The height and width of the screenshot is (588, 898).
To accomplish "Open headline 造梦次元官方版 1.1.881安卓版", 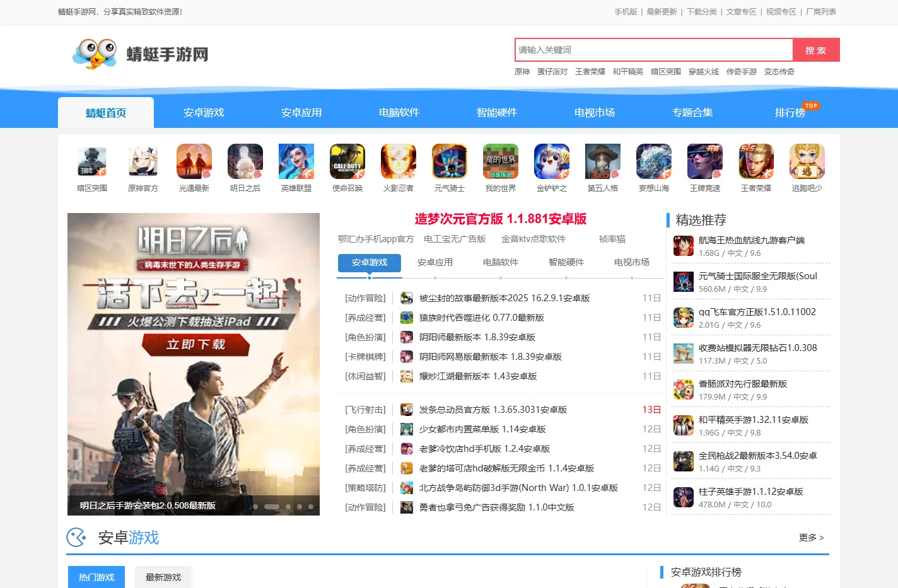I will coord(501,219).
